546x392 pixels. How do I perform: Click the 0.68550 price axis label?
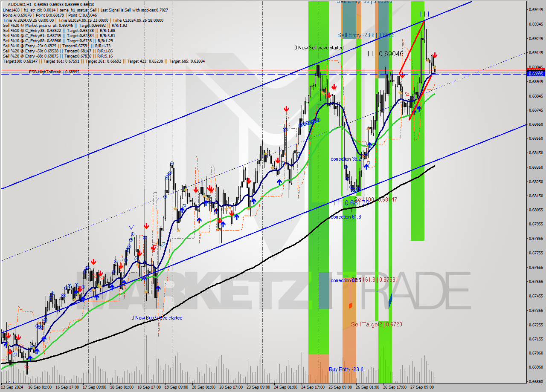pyautogui.click(x=536, y=138)
